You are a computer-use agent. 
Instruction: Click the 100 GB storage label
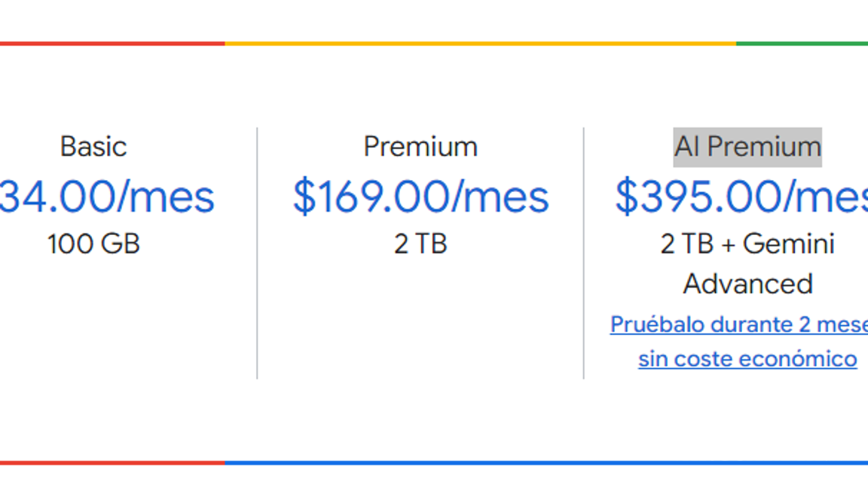click(93, 244)
